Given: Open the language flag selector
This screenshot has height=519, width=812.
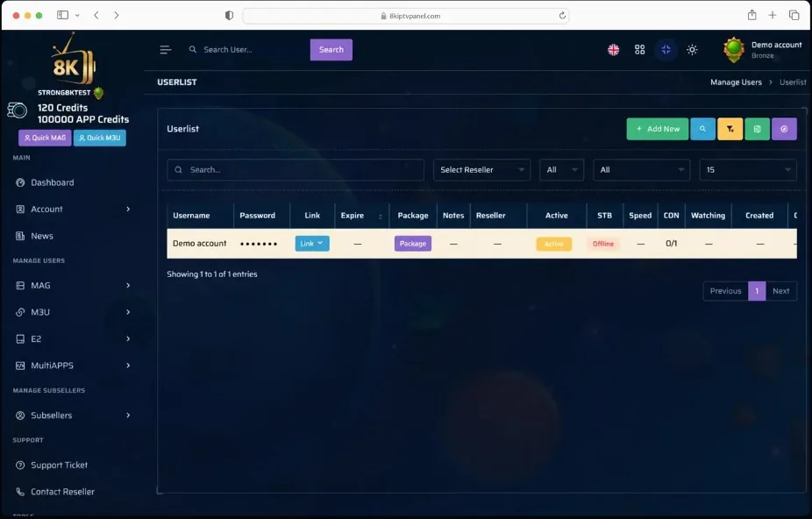Looking at the screenshot, I should click(x=613, y=50).
